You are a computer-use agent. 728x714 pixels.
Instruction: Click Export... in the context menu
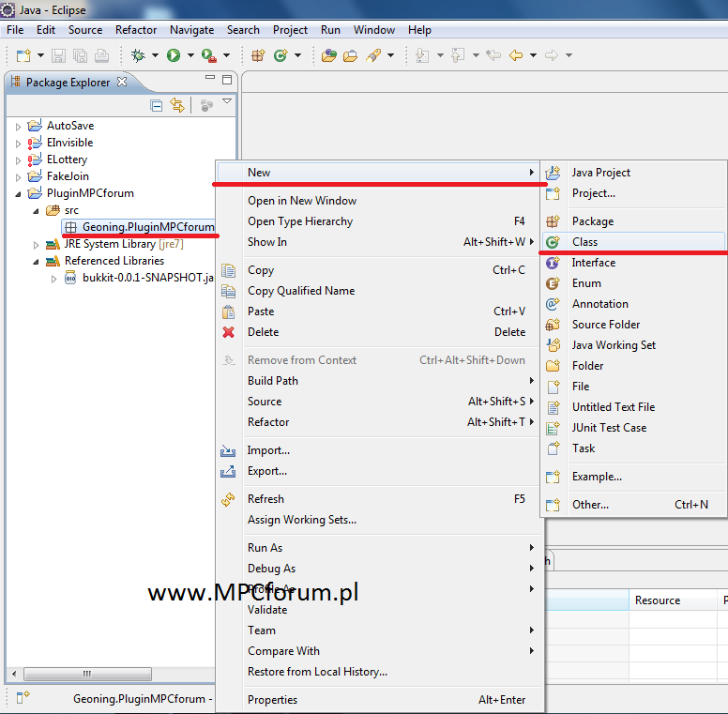378,471
